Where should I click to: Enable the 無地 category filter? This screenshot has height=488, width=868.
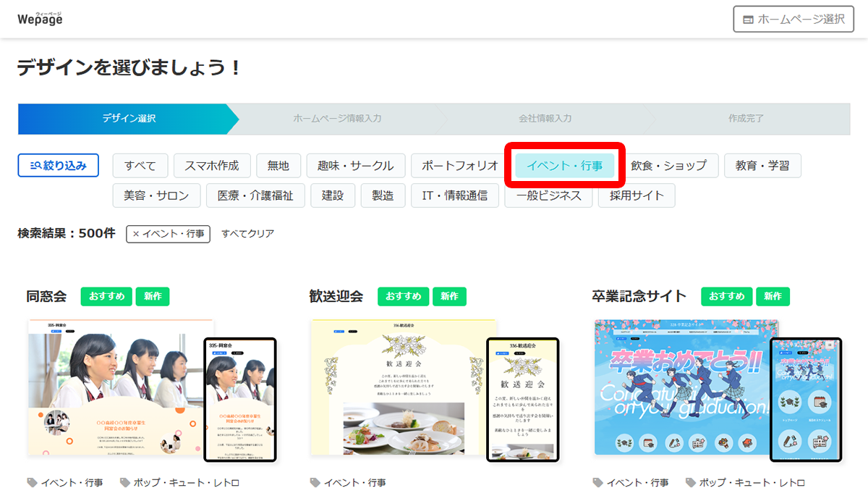[x=278, y=165]
